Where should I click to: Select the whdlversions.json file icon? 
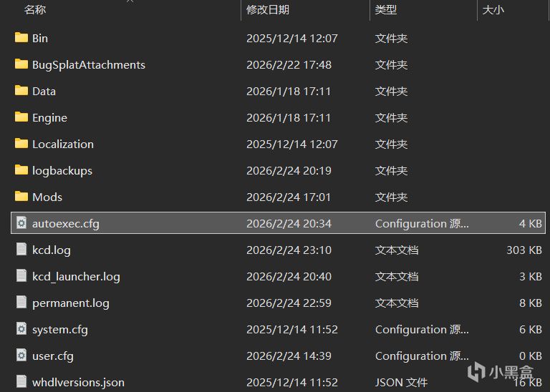click(21, 382)
